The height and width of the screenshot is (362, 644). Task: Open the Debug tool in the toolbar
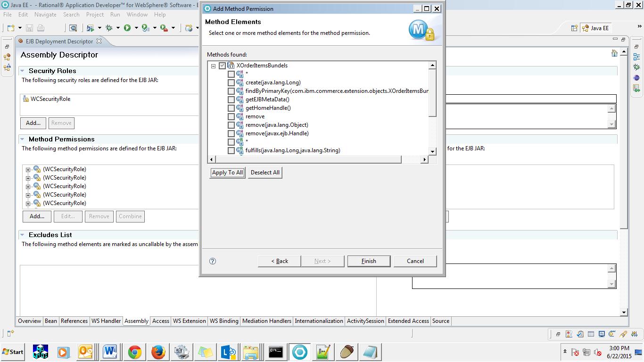pyautogui.click(x=108, y=28)
